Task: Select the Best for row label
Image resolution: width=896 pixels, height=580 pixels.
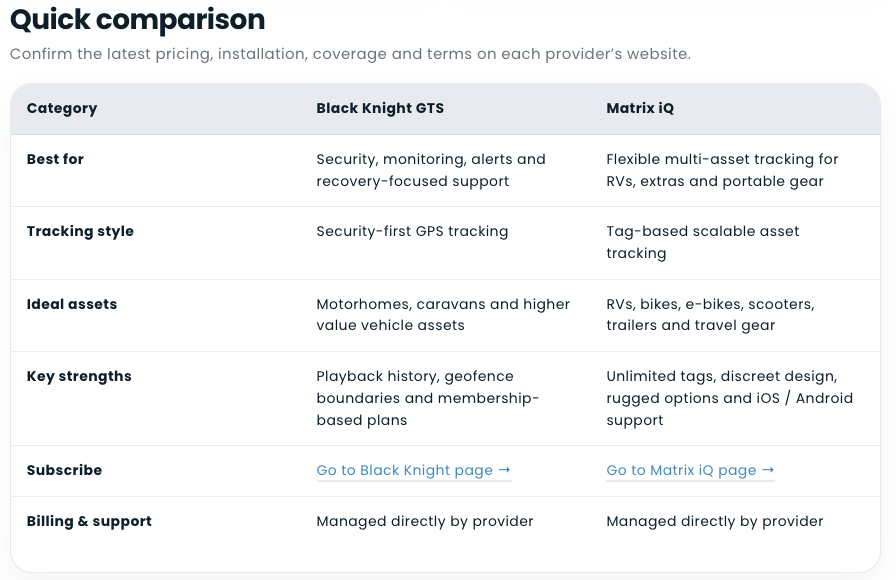Action: point(55,159)
